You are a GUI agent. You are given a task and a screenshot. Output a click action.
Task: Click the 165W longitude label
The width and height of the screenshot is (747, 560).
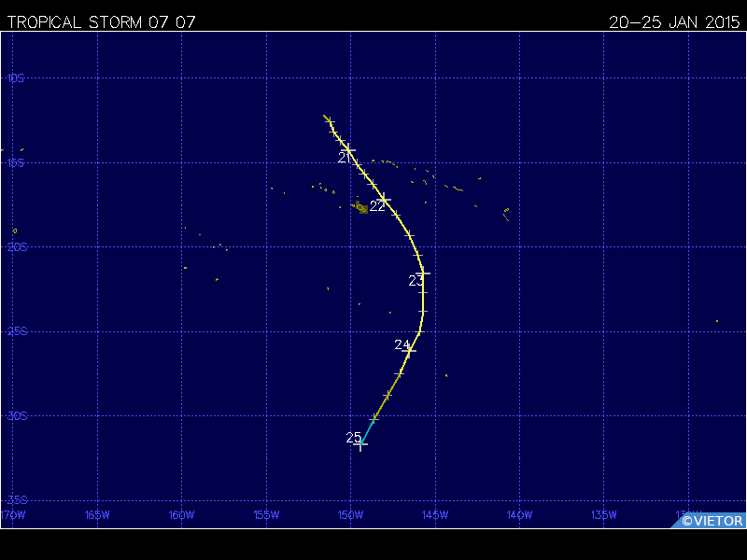tap(97, 514)
